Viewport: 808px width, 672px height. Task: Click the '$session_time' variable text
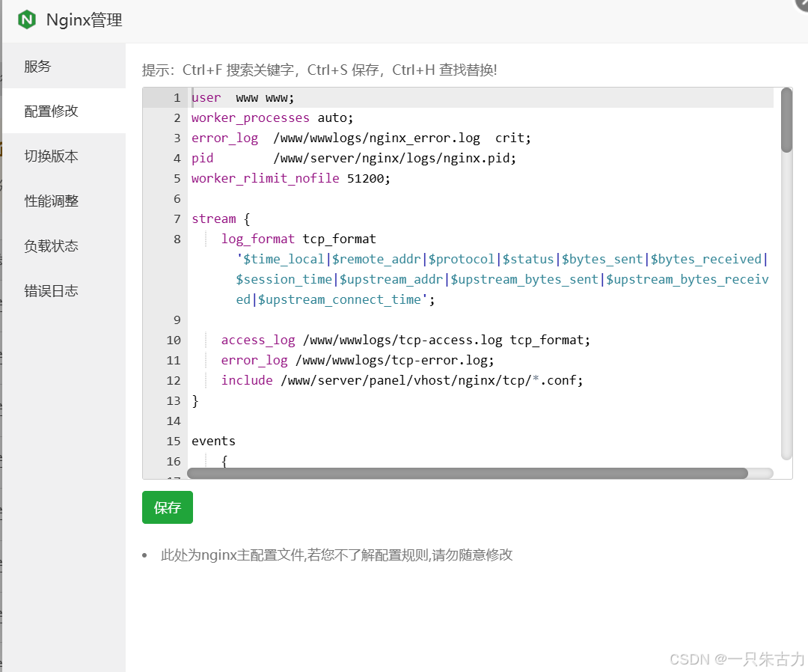(x=284, y=279)
